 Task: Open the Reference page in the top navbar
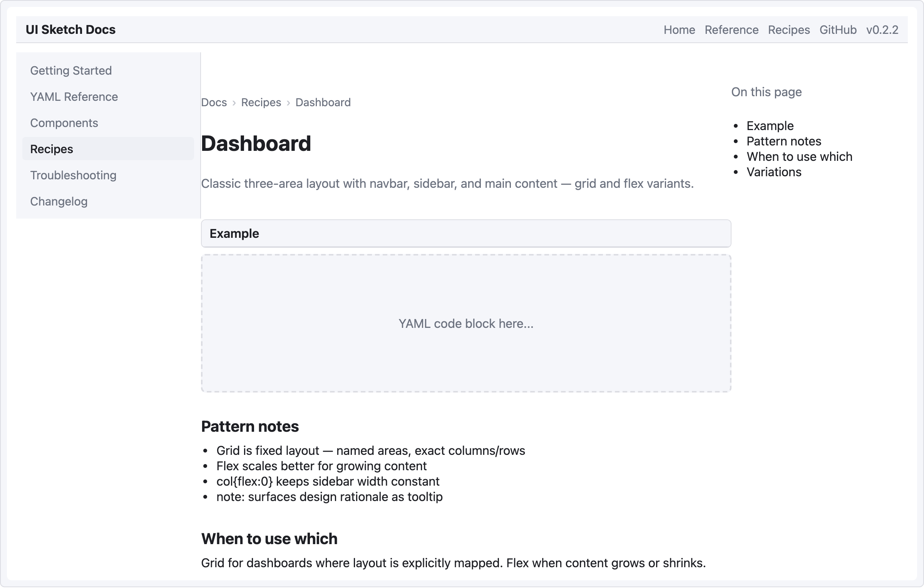pos(731,30)
